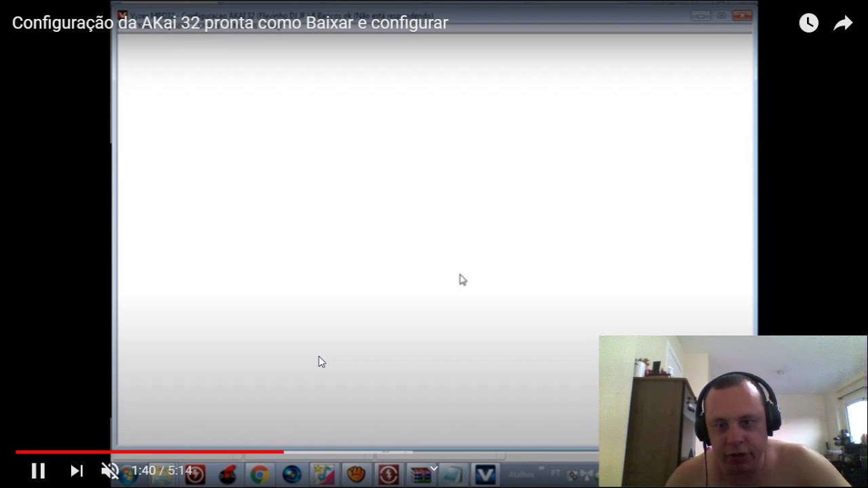Viewport: 868px width, 488px height.
Task: Add video to Watch Later
Action: pos(808,23)
